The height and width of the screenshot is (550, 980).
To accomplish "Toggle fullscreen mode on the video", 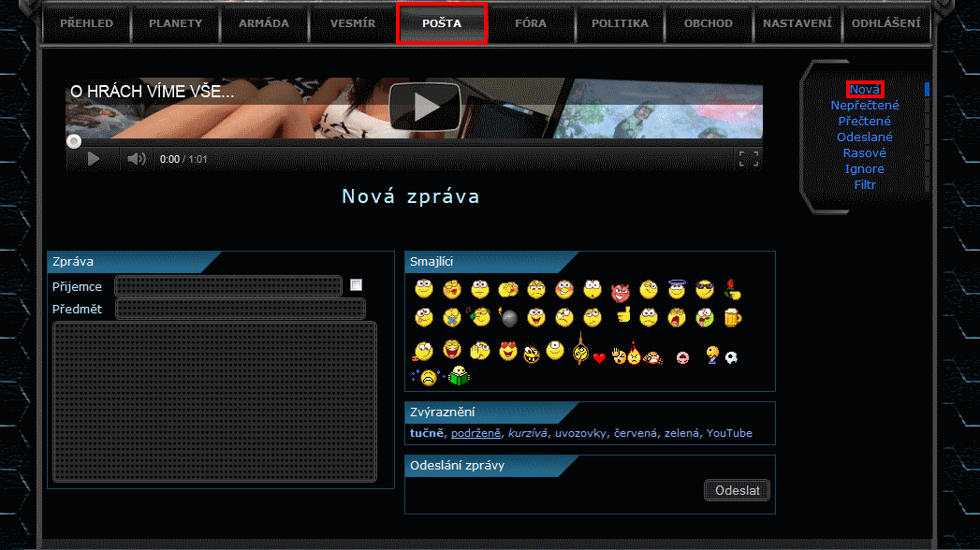I will (748, 159).
